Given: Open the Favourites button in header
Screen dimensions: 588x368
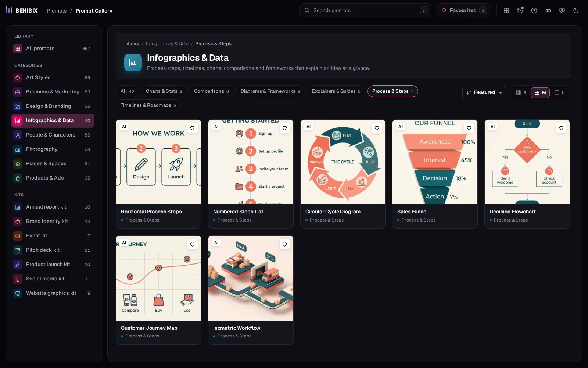Looking at the screenshot, I should click(x=463, y=10).
